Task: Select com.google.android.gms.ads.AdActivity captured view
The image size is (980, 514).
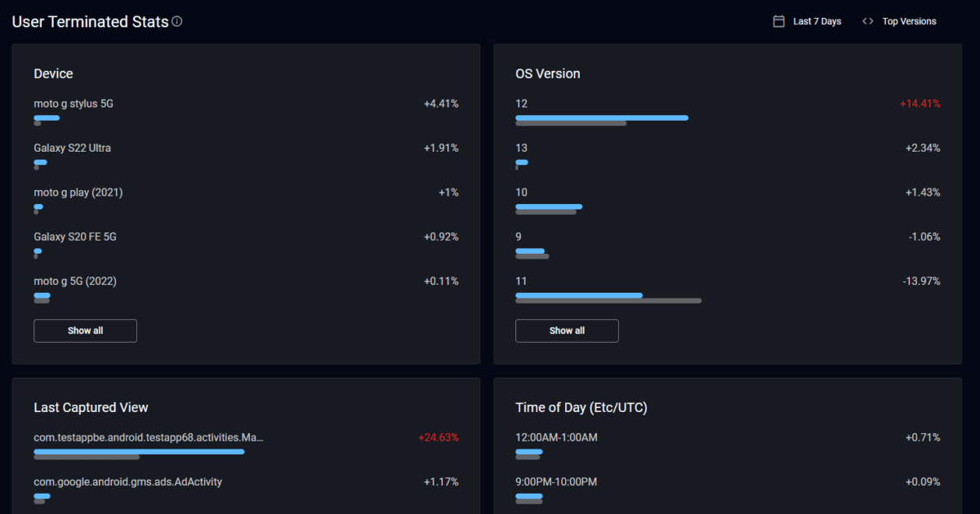Action: pyautogui.click(x=127, y=481)
